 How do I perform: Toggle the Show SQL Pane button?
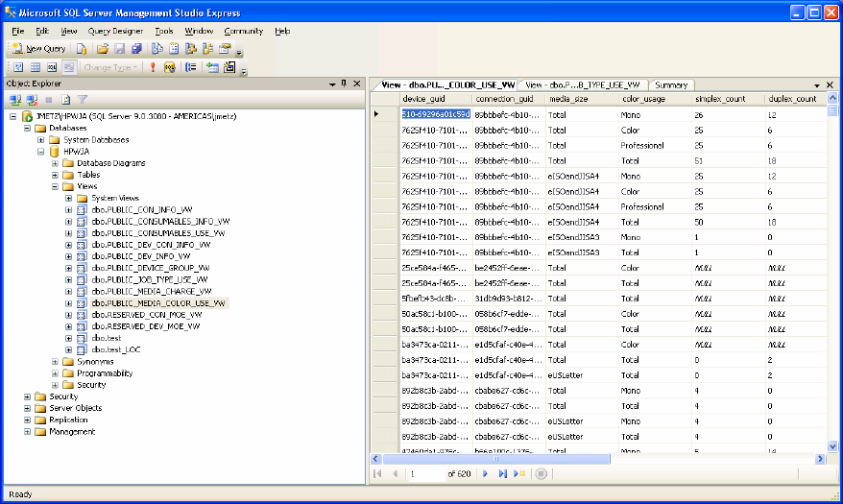52,67
